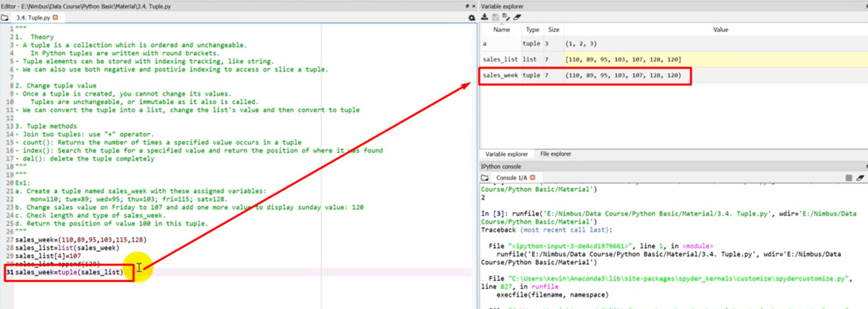The height and width of the screenshot is (309, 868).
Task: Click the browse tabs icon in IPython console
Action: [486, 177]
